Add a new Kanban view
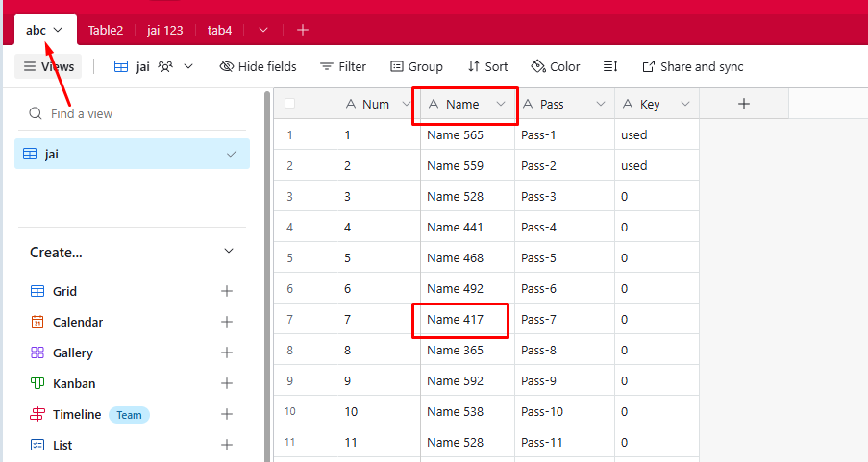Screen dimensions: 868x462 227,384
